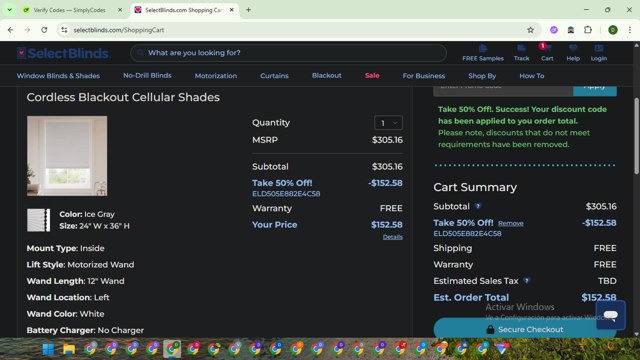The height and width of the screenshot is (360, 640).
Task: Open the Cart icon
Action: click(x=547, y=53)
